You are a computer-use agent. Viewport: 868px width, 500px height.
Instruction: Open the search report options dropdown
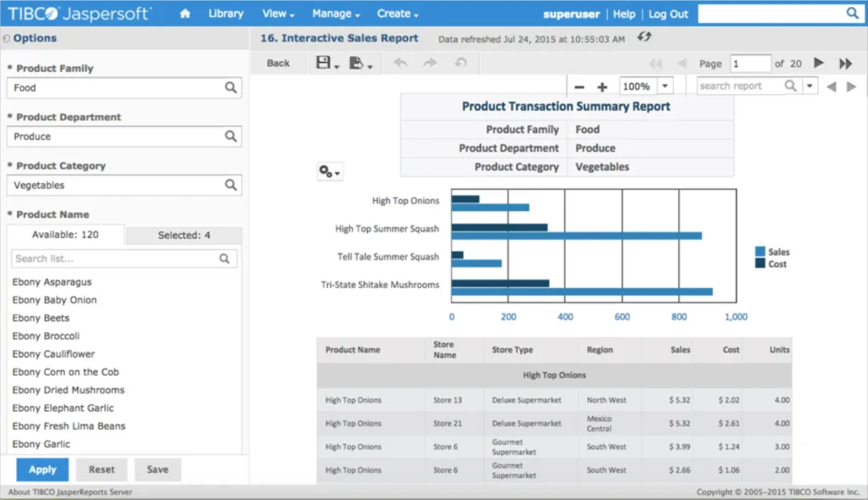[x=810, y=86]
